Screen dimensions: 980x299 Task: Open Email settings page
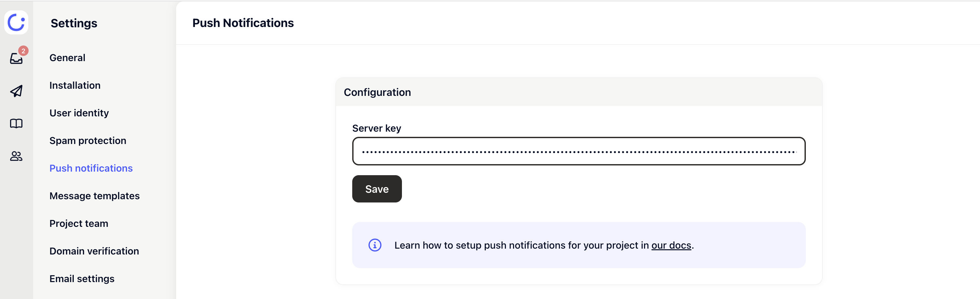click(x=82, y=278)
